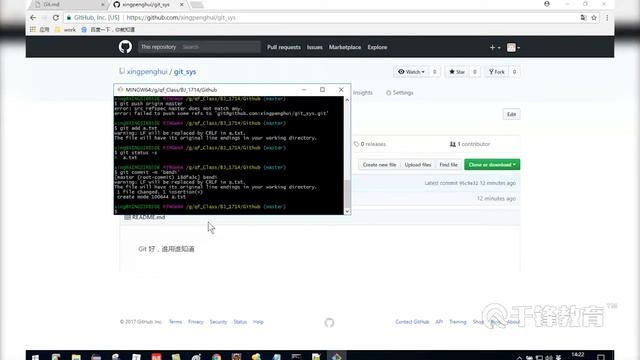Open a new browser tab

click(x=197, y=4)
